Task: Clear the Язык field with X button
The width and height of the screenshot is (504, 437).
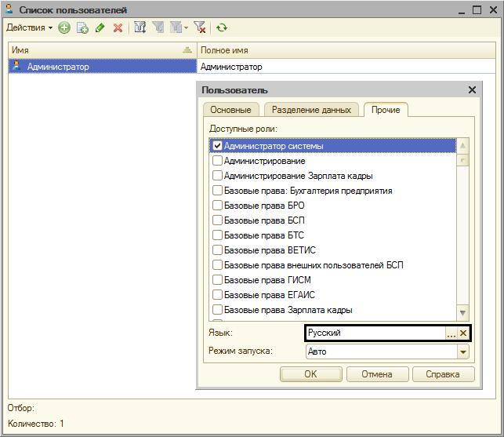Action: (x=463, y=333)
